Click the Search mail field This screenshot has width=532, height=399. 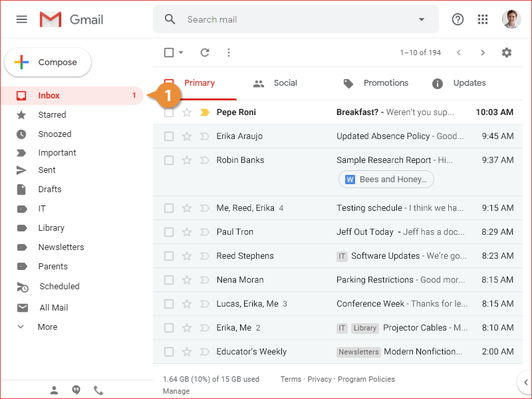(x=293, y=19)
